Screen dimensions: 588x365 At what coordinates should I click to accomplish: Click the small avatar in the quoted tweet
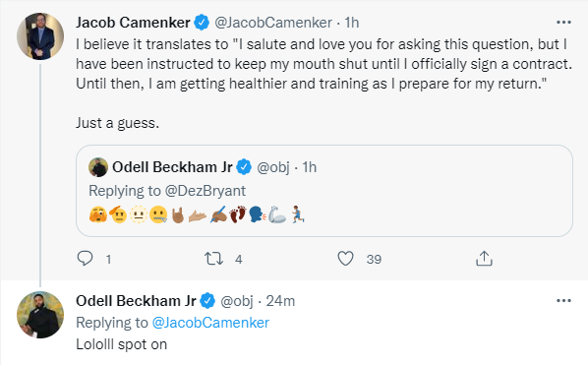click(98, 167)
